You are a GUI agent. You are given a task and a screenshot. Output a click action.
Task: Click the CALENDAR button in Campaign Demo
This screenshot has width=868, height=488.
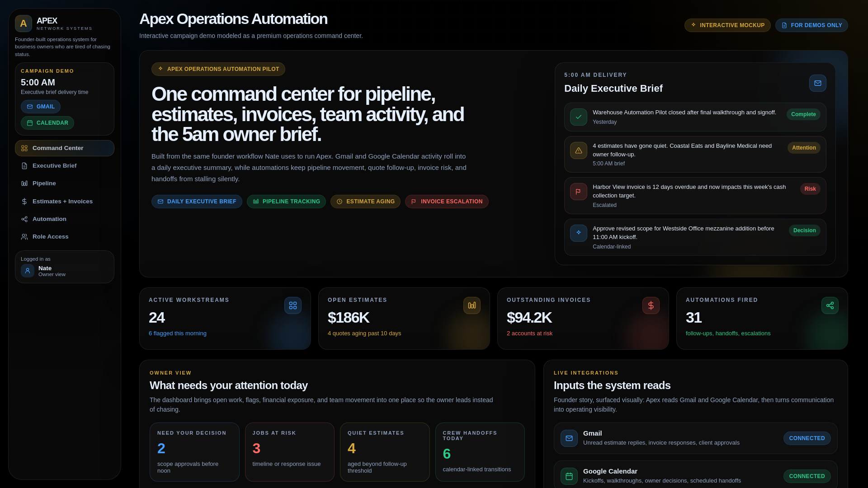(47, 123)
